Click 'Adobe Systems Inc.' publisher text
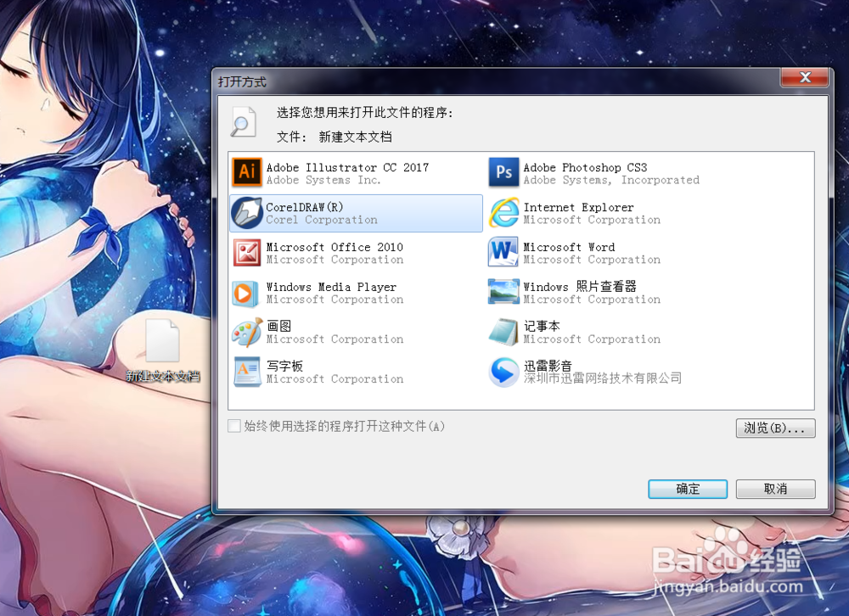The height and width of the screenshot is (616, 849). pos(323,180)
